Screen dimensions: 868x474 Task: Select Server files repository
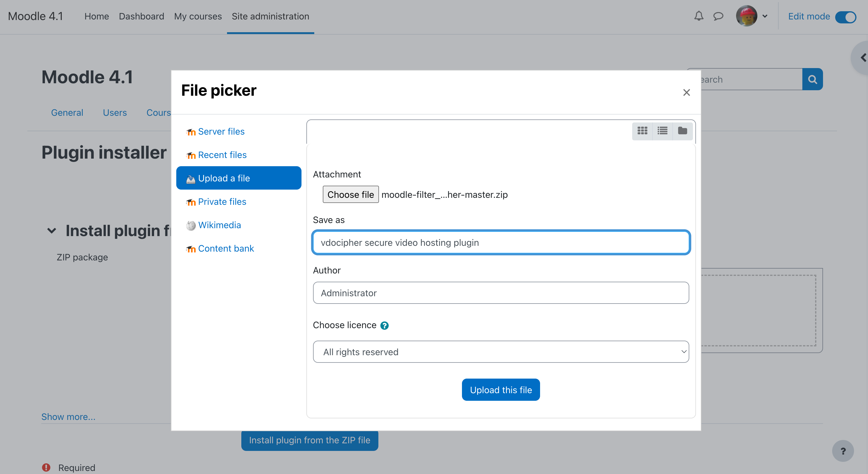pos(221,131)
